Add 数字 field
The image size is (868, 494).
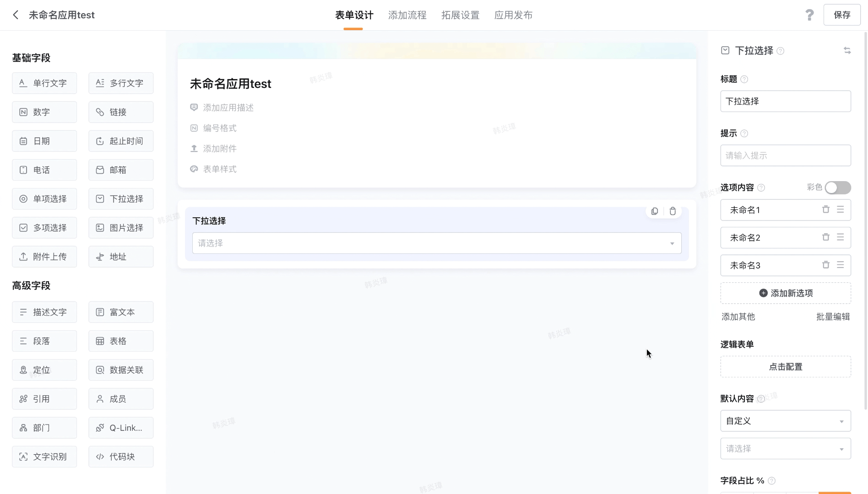point(44,112)
